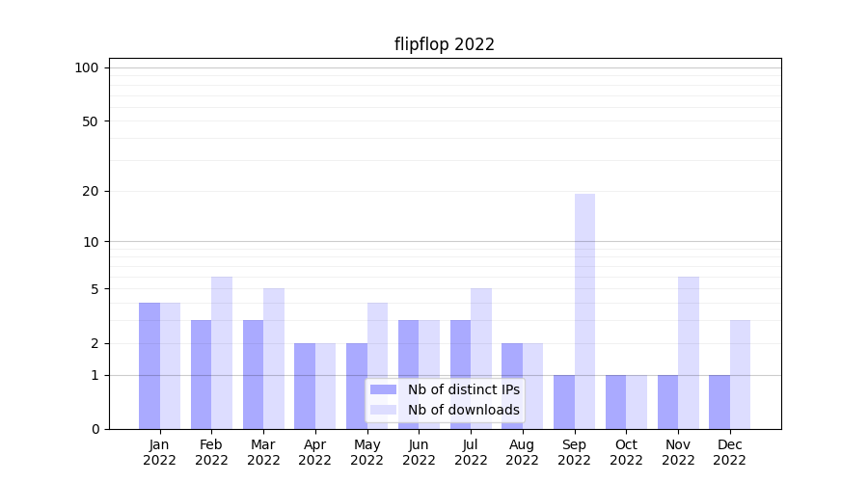Click the Mar 2022 distinct IPs bar
868x482 pixels.
point(253,374)
